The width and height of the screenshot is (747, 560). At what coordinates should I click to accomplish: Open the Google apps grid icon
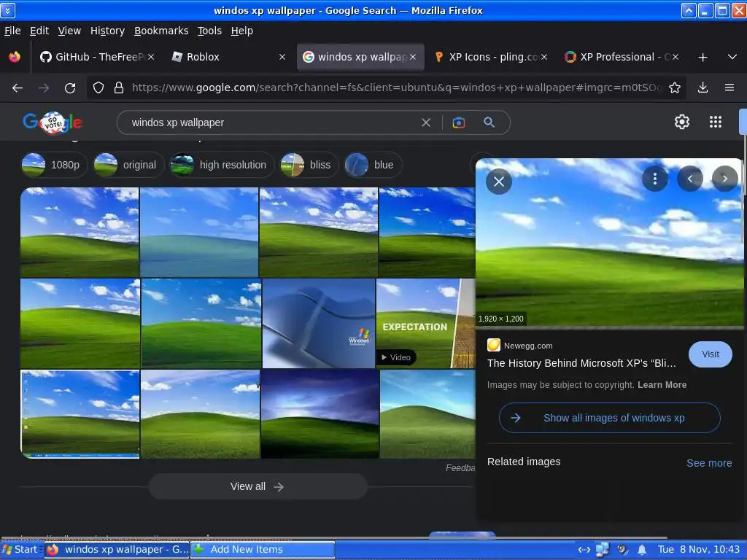coord(716,122)
